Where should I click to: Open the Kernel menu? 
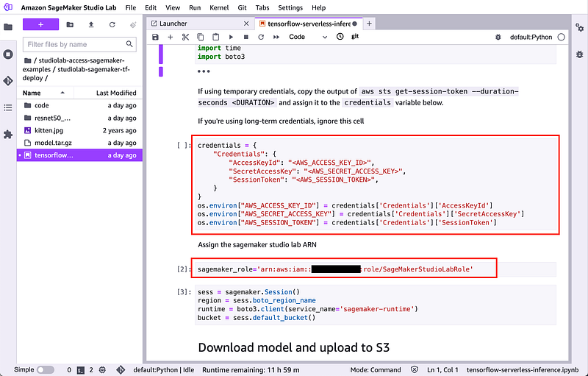[x=220, y=7]
